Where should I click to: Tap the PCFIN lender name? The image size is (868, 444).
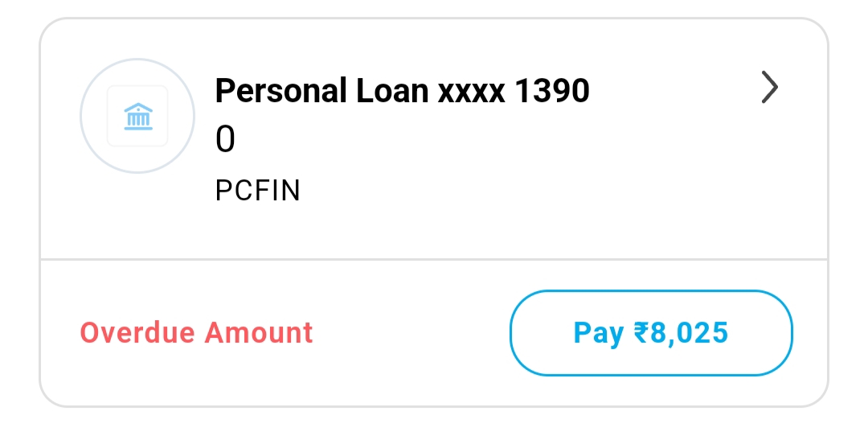(x=257, y=191)
